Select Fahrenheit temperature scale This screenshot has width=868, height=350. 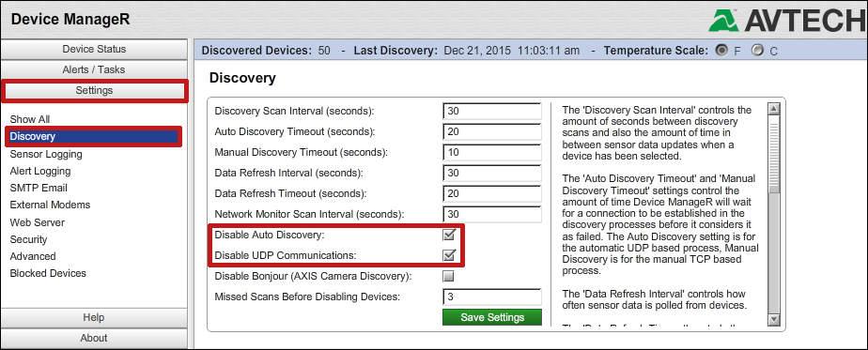[721, 51]
